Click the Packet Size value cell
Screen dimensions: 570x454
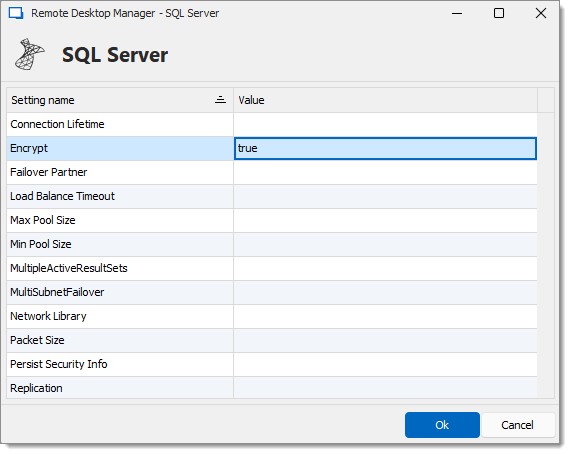tap(385, 340)
